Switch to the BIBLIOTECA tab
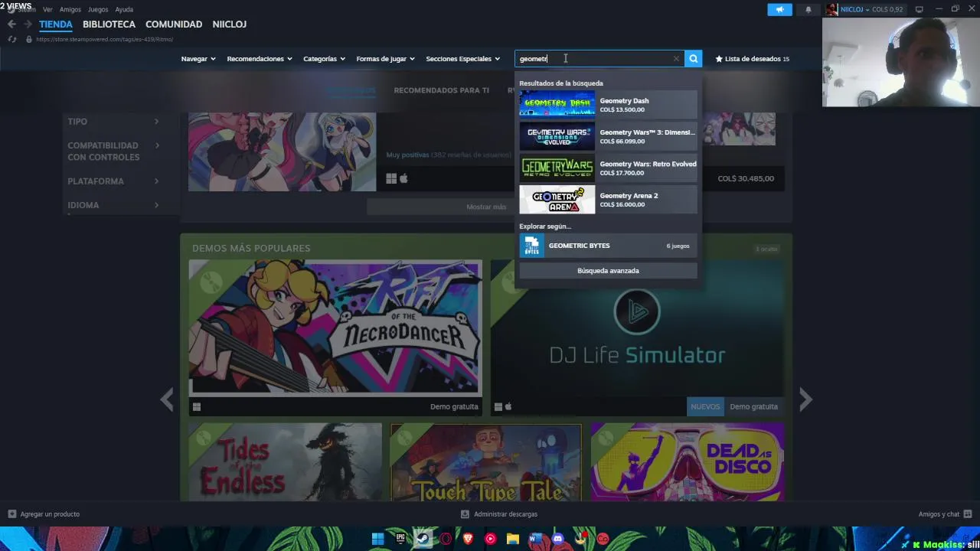980x551 pixels. [x=109, y=24]
